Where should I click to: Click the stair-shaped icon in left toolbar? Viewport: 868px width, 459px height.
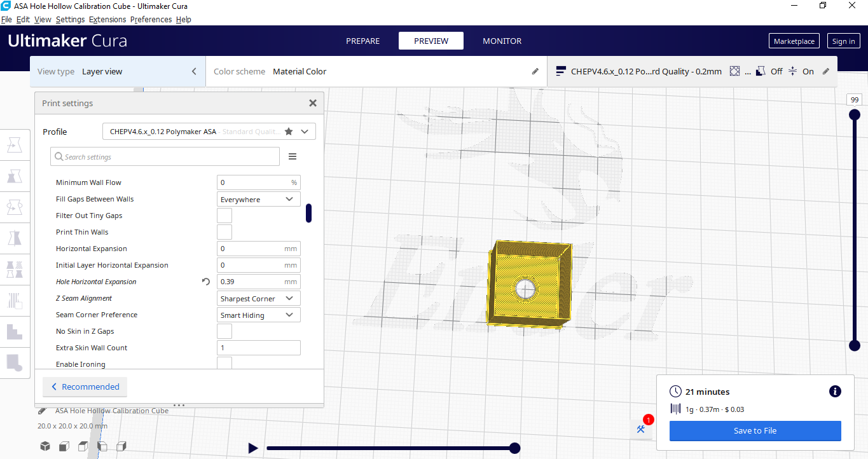click(x=15, y=331)
